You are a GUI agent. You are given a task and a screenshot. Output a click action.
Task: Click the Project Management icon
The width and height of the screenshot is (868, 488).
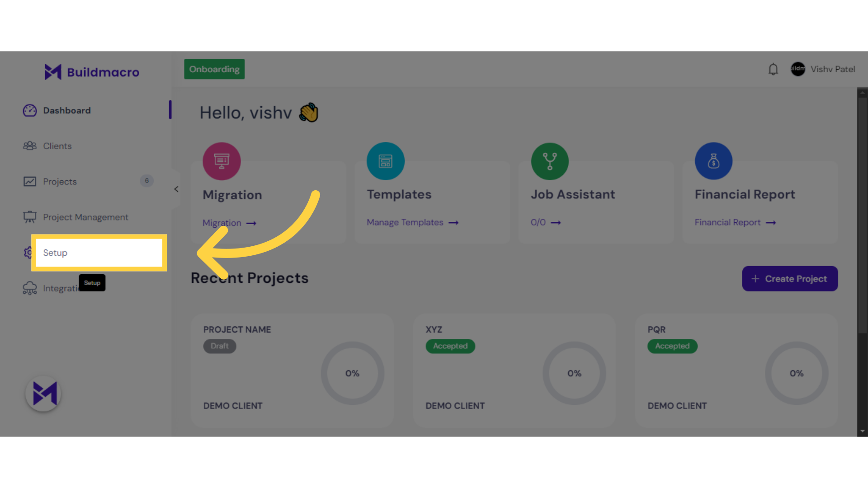pos(30,217)
